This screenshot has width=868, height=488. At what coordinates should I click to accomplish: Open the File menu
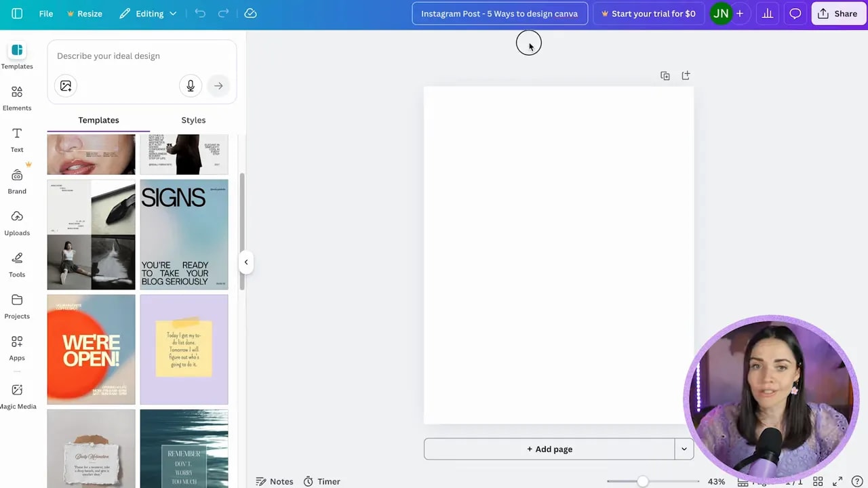point(45,13)
